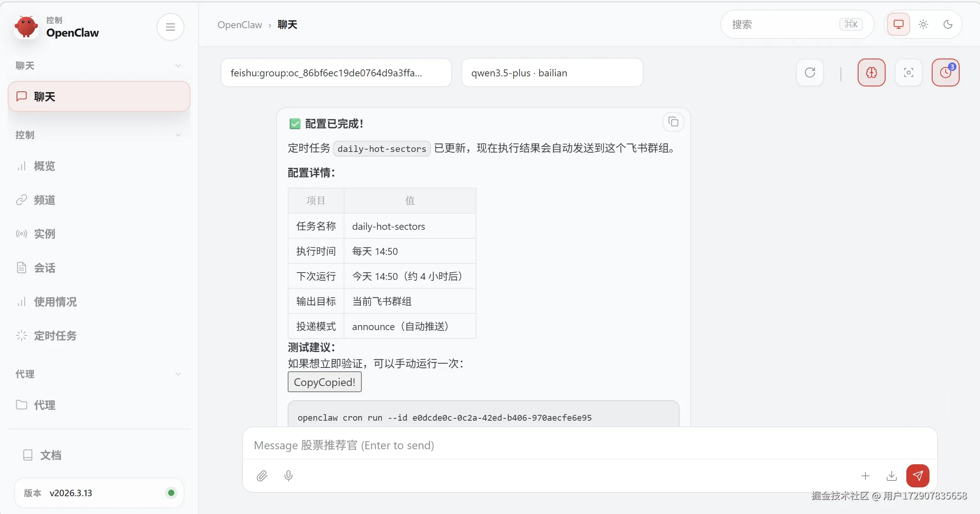Navigate to OpenClaw in the breadcrumb
This screenshot has width=980, height=514.
click(x=240, y=24)
